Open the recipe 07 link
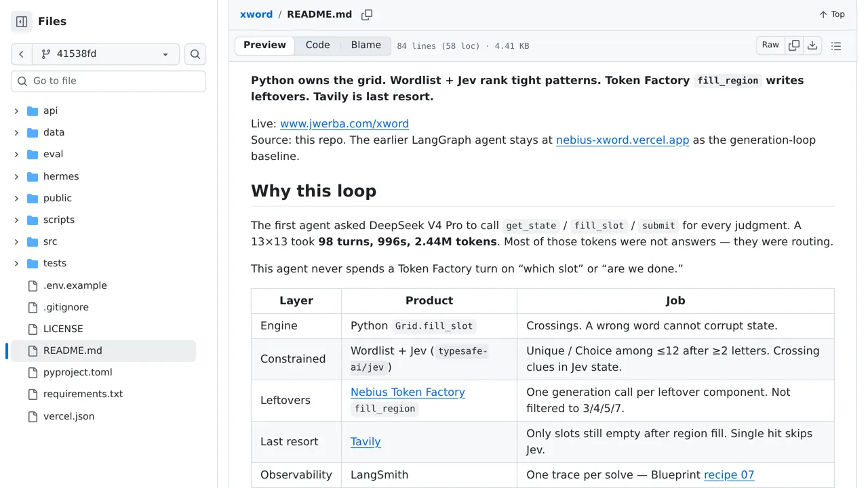Viewport: 868px width, 488px height. tap(729, 474)
